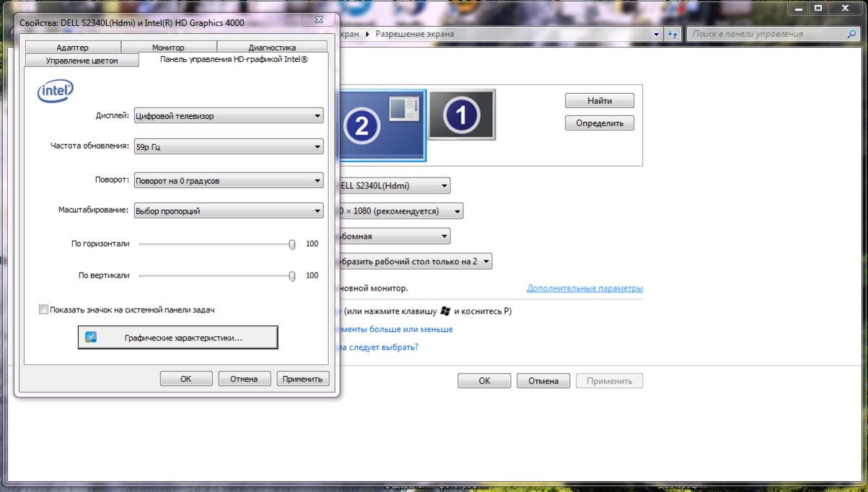Open the Управление цветом tab
The width and height of the screenshot is (868, 492).
[82, 61]
